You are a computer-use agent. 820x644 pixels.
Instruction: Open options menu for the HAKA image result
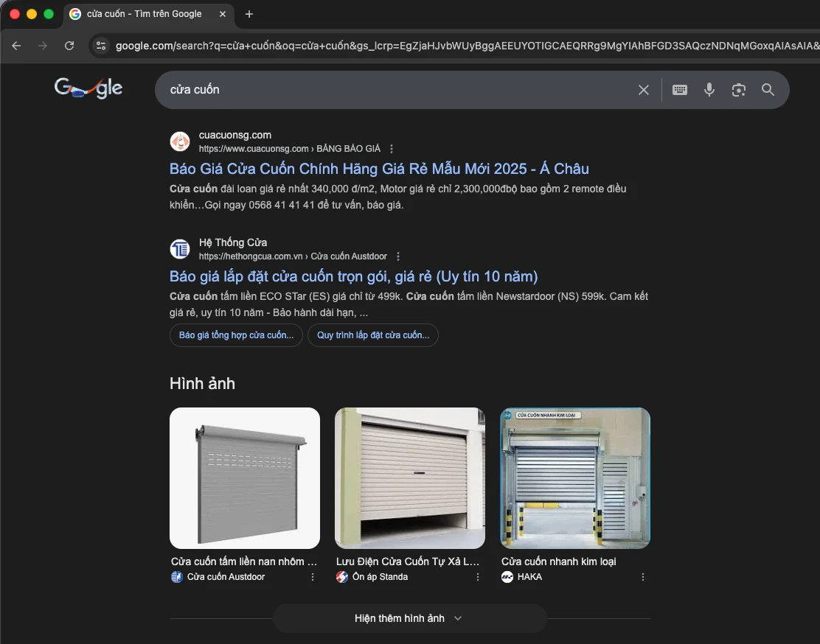[x=642, y=577]
